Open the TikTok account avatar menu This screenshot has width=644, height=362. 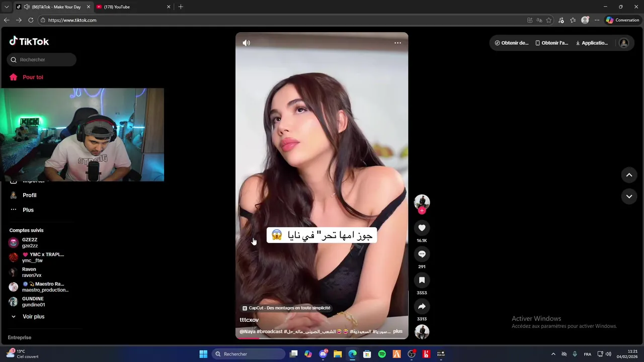click(x=624, y=43)
